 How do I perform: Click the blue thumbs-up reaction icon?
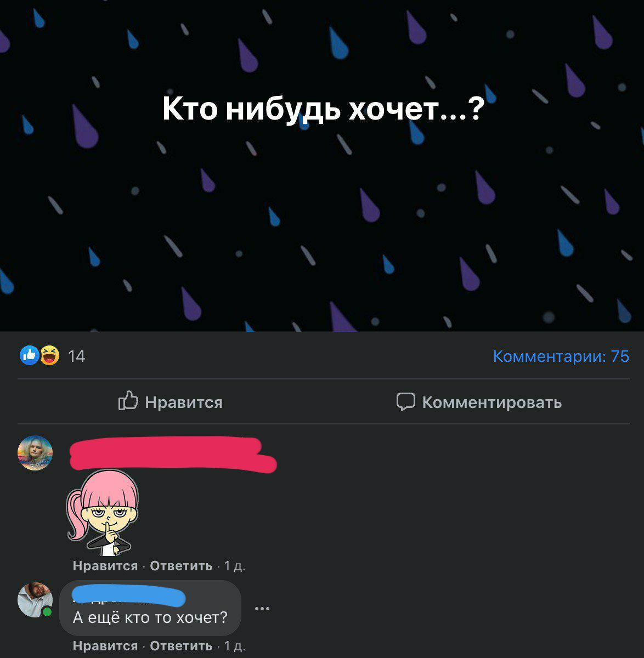pyautogui.click(x=29, y=356)
